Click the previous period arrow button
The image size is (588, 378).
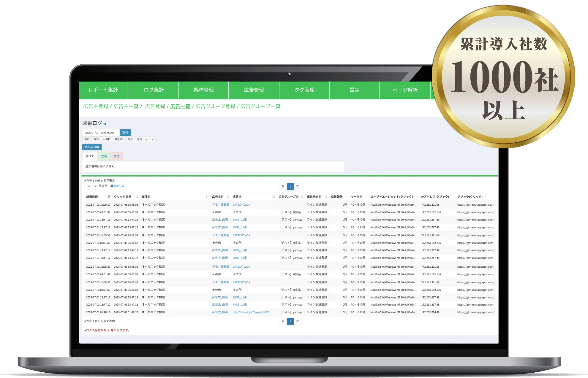[147, 139]
